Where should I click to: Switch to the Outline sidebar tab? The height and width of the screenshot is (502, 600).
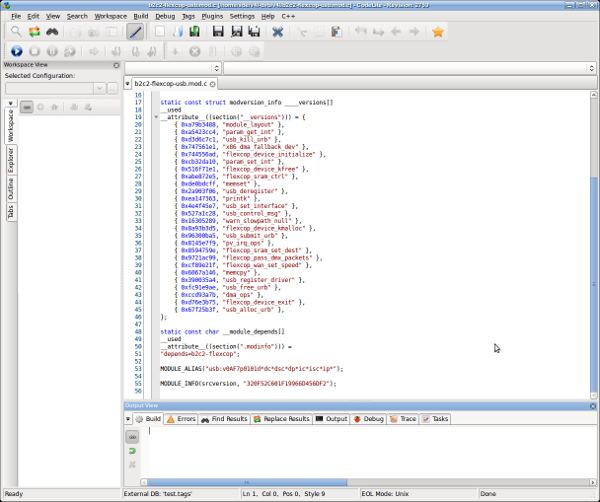10,188
